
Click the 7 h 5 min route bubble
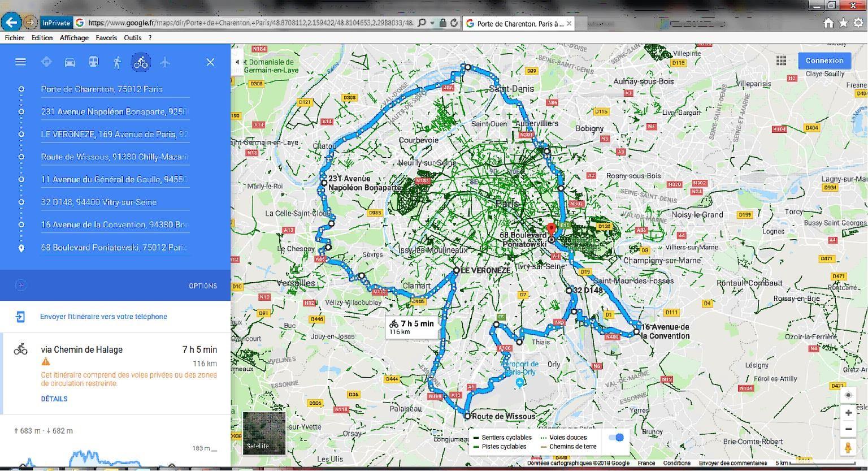pos(412,327)
